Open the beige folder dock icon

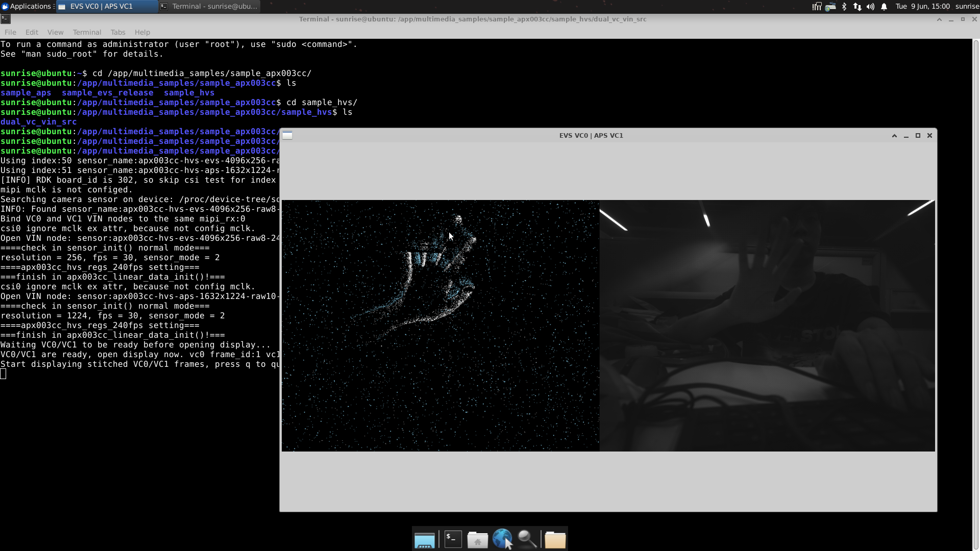coord(555,540)
